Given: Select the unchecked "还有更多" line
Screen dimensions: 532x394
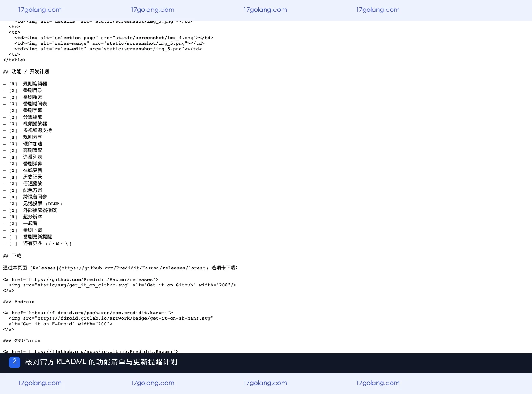Looking at the screenshot, I should pyautogui.click(x=37, y=244).
